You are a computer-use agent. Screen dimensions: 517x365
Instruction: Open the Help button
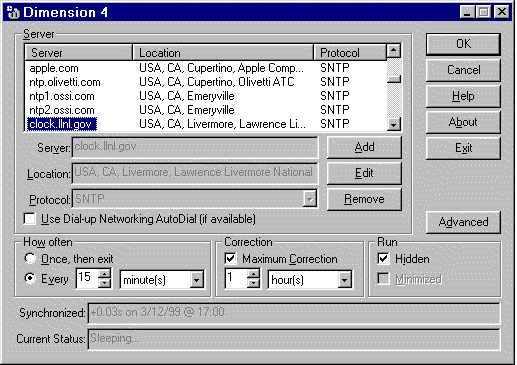point(463,96)
